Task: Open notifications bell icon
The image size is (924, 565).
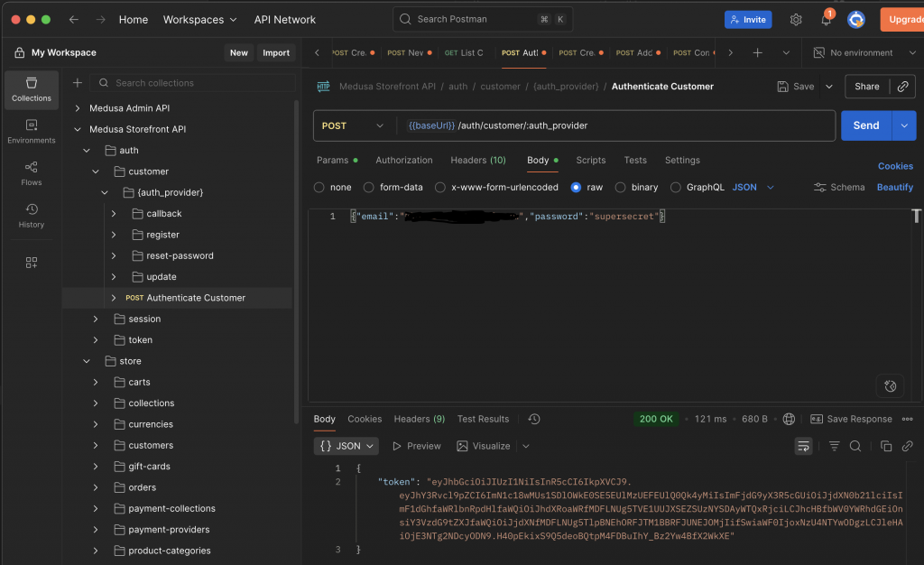Action: 826,20
